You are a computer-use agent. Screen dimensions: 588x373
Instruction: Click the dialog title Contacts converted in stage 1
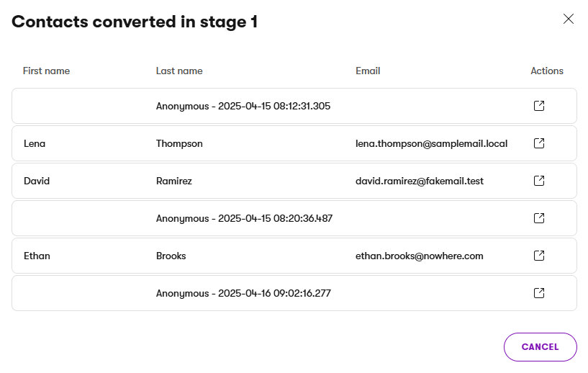(135, 22)
